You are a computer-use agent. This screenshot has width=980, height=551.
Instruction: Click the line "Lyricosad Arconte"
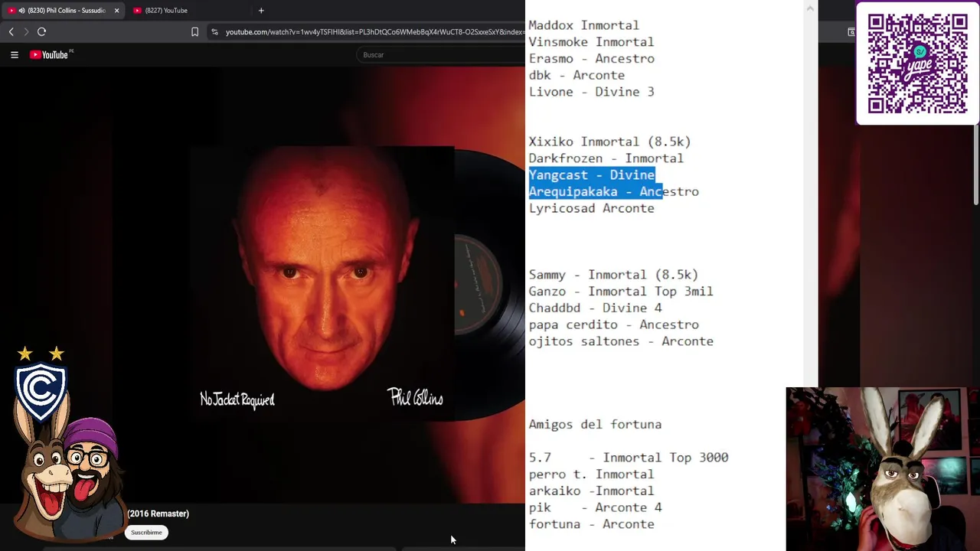click(591, 208)
